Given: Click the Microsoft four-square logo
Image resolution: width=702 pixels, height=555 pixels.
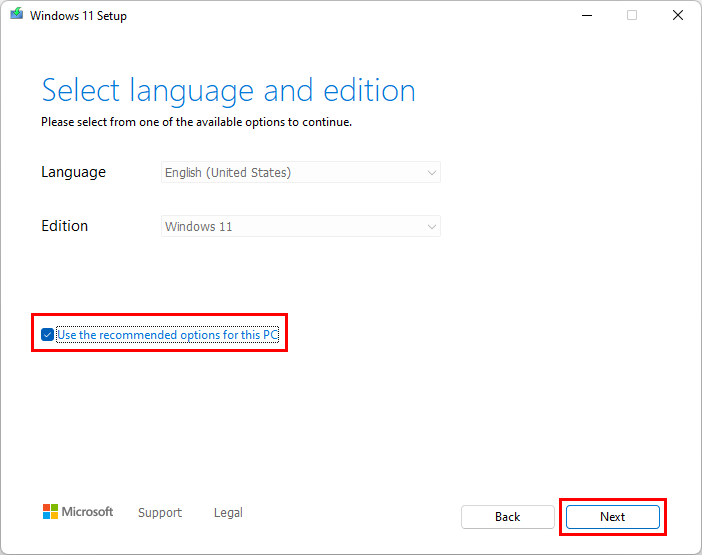Looking at the screenshot, I should coord(50,512).
